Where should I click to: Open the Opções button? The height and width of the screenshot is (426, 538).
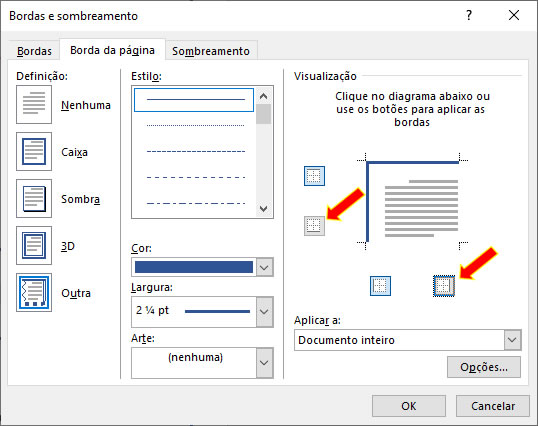[484, 367]
